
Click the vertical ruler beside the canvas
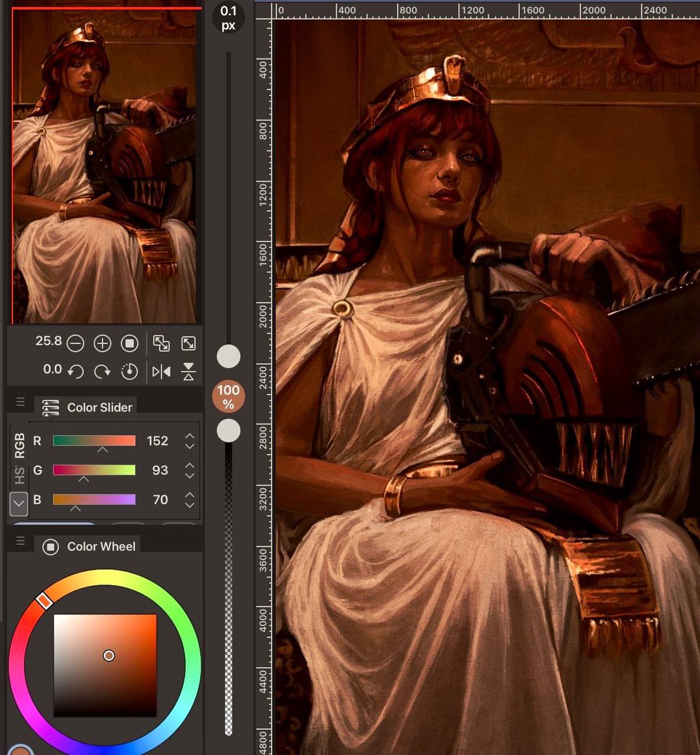coord(263,387)
